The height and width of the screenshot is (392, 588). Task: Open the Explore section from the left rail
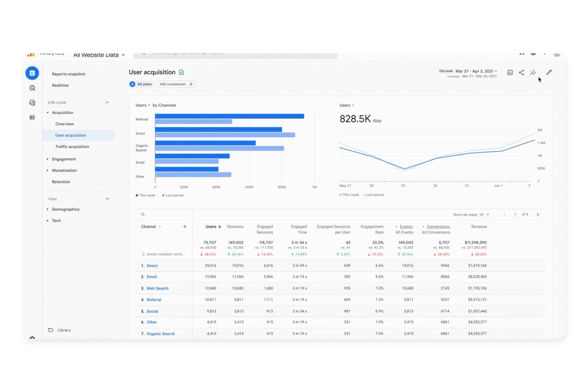32,88
